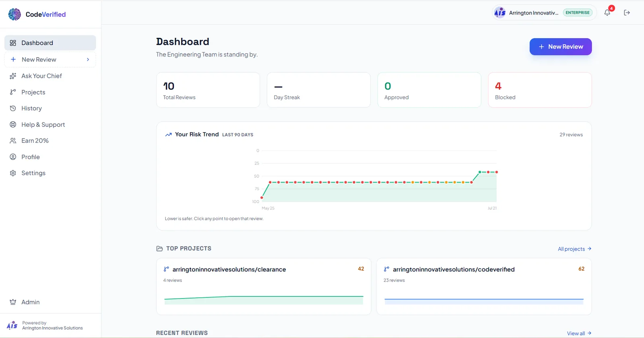
Task: Expand New Review submenu chevron
Action: tap(88, 59)
